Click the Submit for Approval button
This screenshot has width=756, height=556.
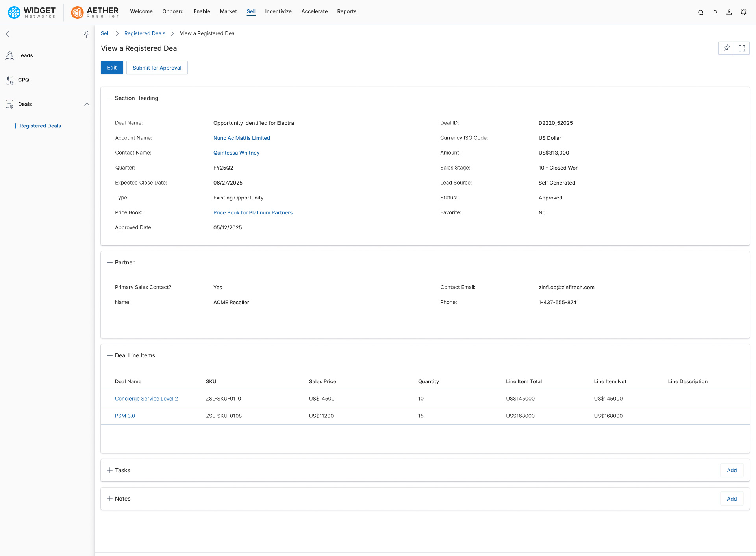[157, 68]
